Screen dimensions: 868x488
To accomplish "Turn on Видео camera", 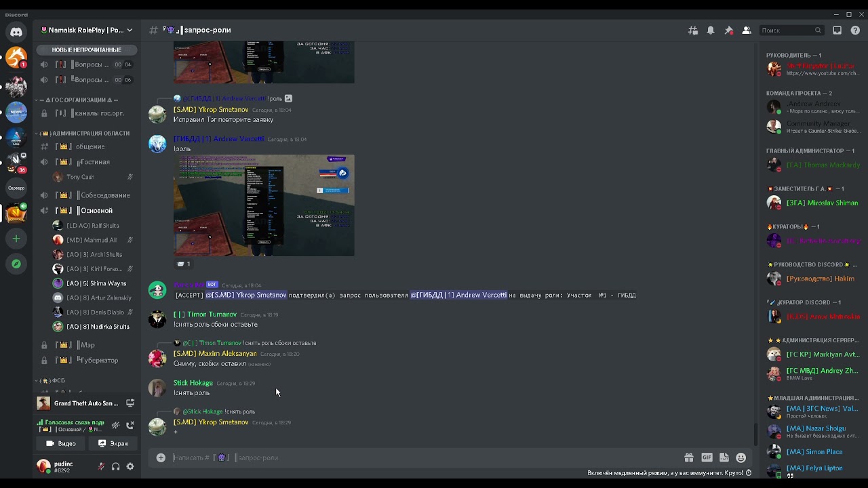I will [61, 443].
